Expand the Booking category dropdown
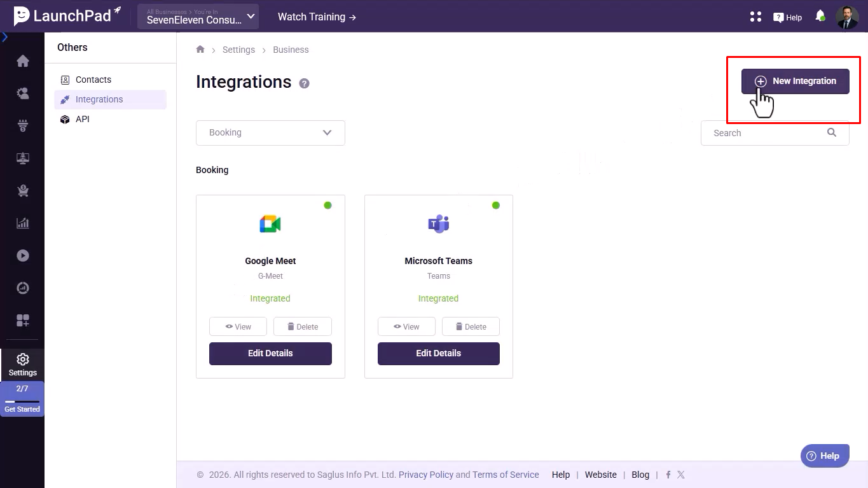 (x=270, y=133)
